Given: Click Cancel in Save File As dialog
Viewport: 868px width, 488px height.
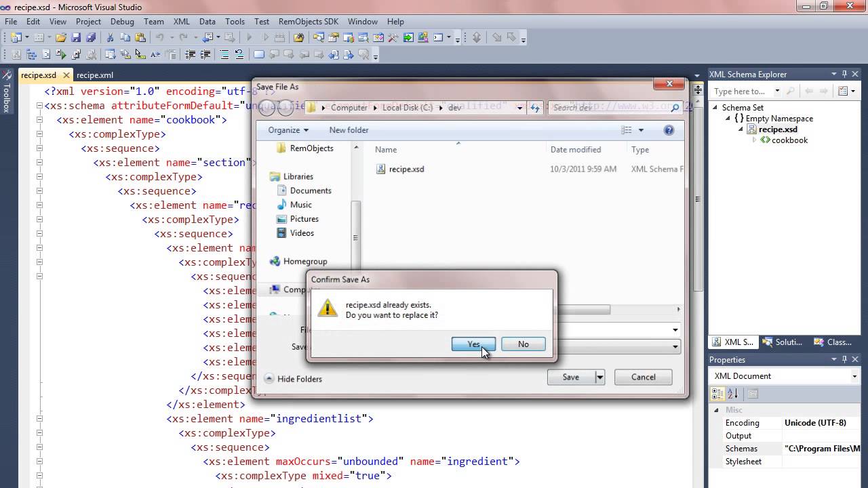Looking at the screenshot, I should coord(643,377).
